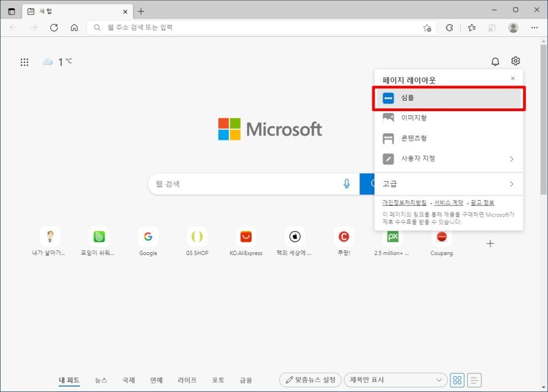Click the page settings gear icon
The image size is (548, 392).
(515, 61)
